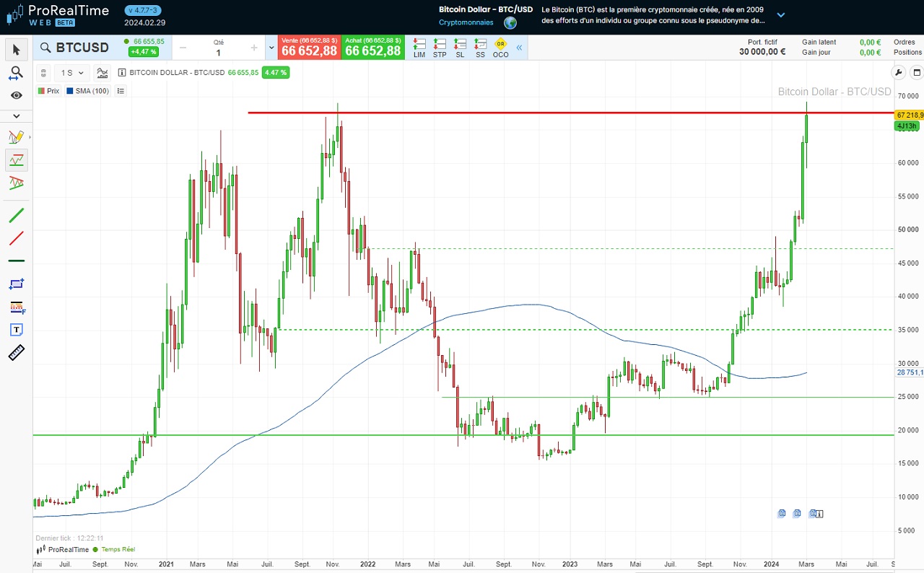Screen dimensions: 924x573
Task: Add an SL stop-loss order
Action: pyautogui.click(x=460, y=48)
